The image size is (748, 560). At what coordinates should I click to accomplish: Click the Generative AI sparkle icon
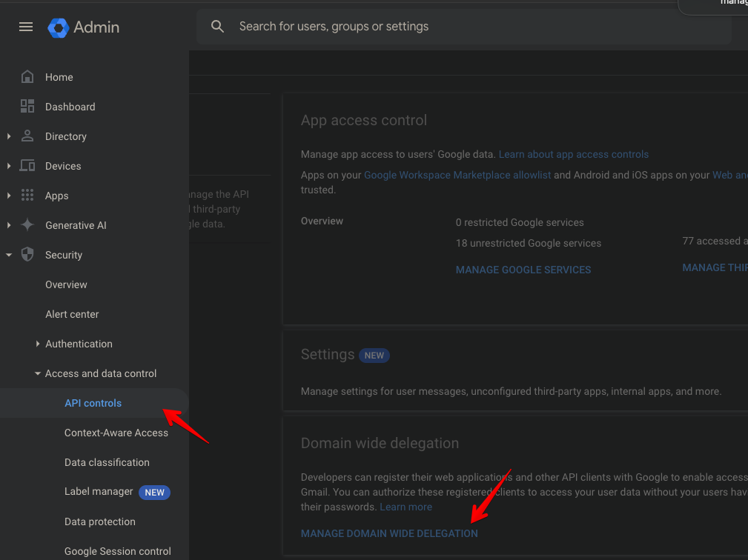pos(27,224)
